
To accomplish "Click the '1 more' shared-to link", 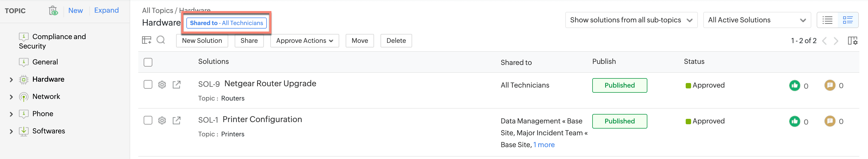I will 544,145.
